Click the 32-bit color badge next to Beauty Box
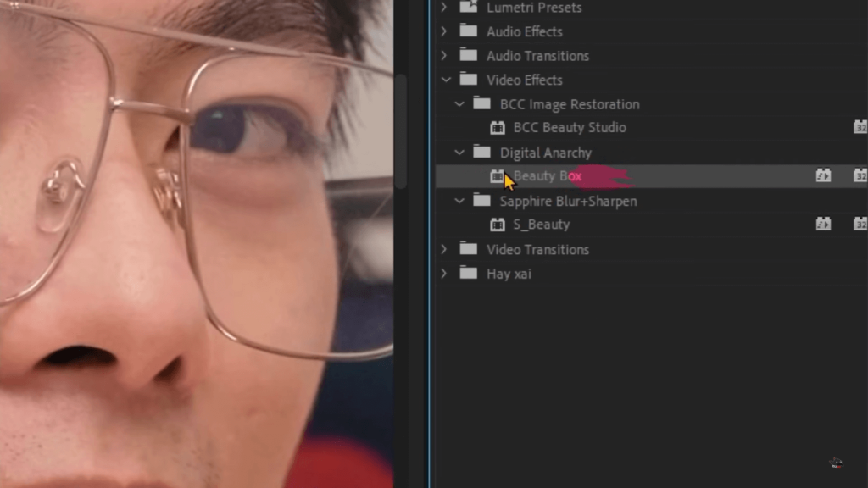Image resolution: width=868 pixels, height=488 pixels. pyautogui.click(x=861, y=175)
